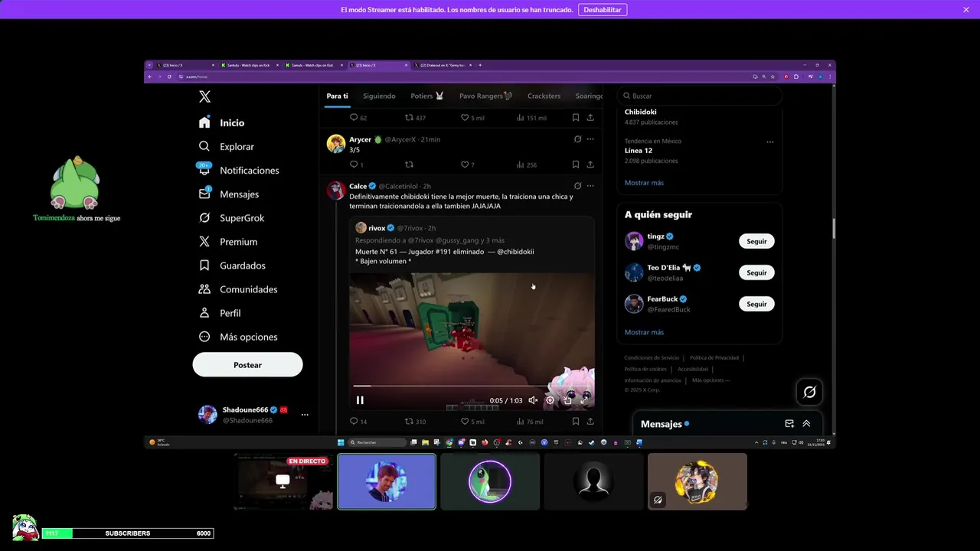Pause the video in Calce's post
The width and height of the screenshot is (980, 551).
(360, 400)
